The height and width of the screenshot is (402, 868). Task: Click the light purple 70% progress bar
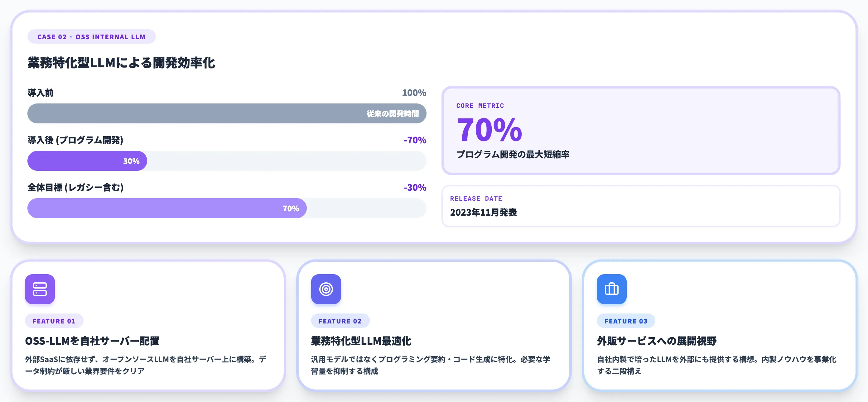[167, 208]
